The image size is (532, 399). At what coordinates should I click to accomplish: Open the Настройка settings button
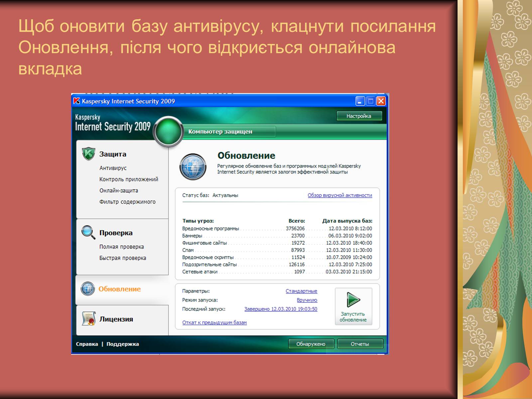point(359,116)
